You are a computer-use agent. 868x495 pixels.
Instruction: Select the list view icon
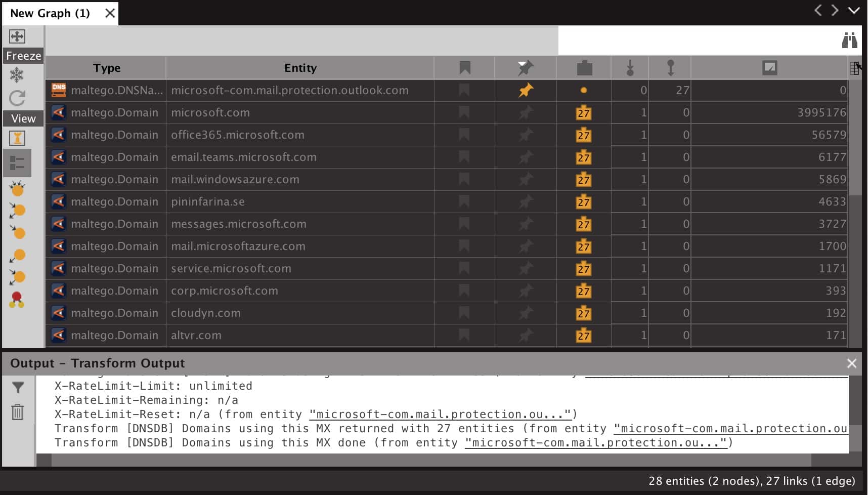(17, 163)
